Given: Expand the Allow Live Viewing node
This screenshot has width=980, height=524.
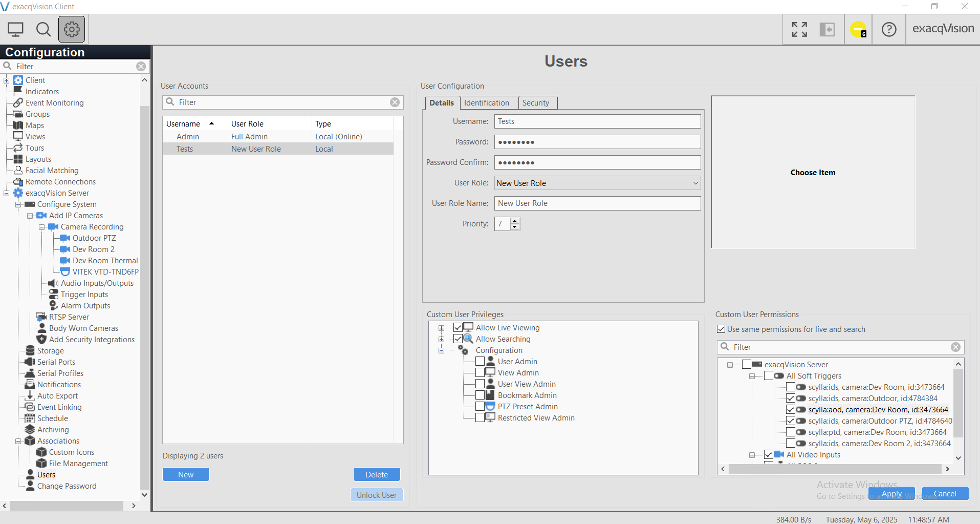Looking at the screenshot, I should click(x=441, y=328).
